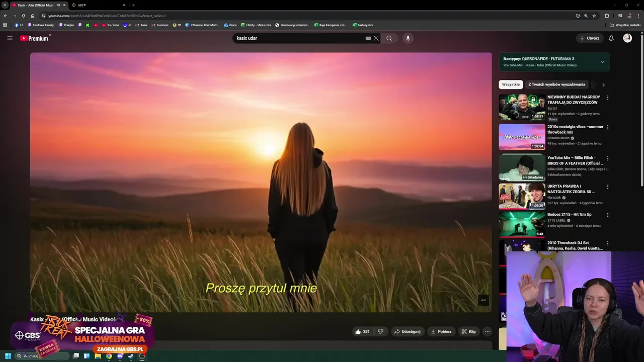Clear the search box with the X icon
Screen dimensions: 644x362
point(376,38)
